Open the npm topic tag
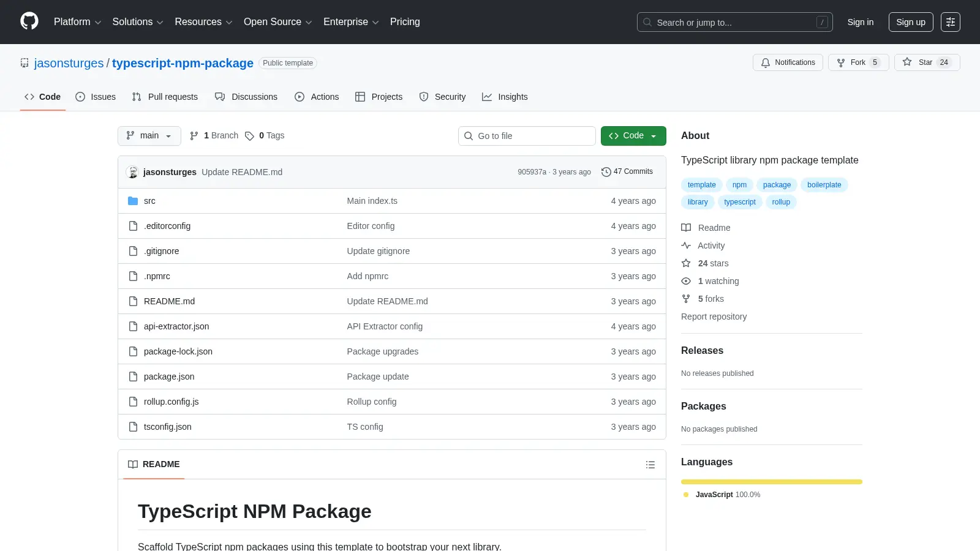The height and width of the screenshot is (551, 980). point(739,185)
